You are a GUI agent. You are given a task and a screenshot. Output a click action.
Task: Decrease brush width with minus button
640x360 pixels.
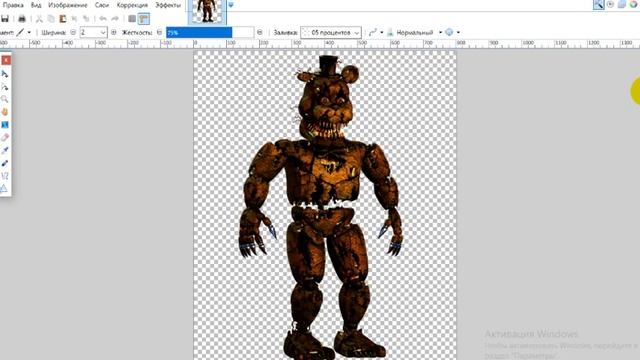[x=73, y=32]
